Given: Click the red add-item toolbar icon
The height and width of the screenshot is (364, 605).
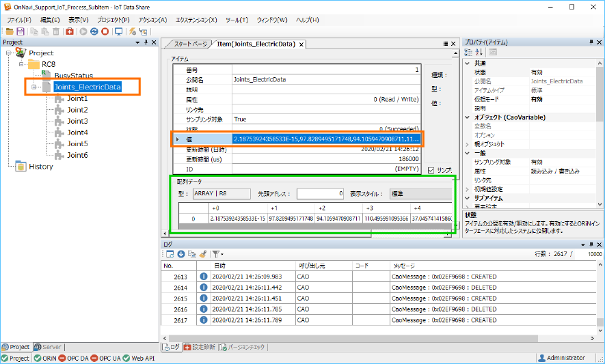Looking at the screenshot, I should click(70, 31).
